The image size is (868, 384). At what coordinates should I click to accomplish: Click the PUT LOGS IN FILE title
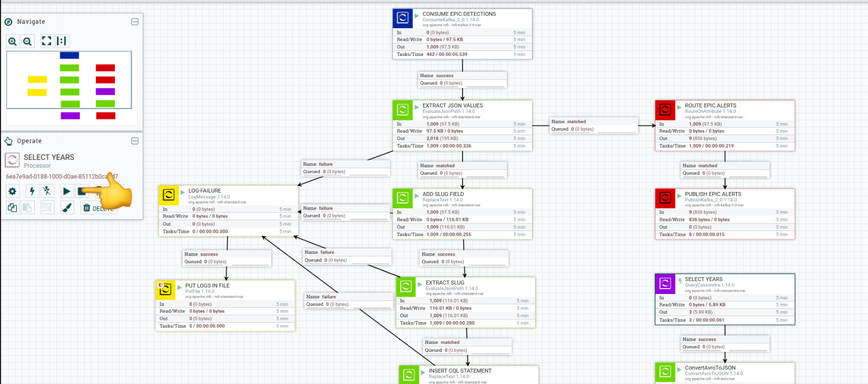[207, 286]
